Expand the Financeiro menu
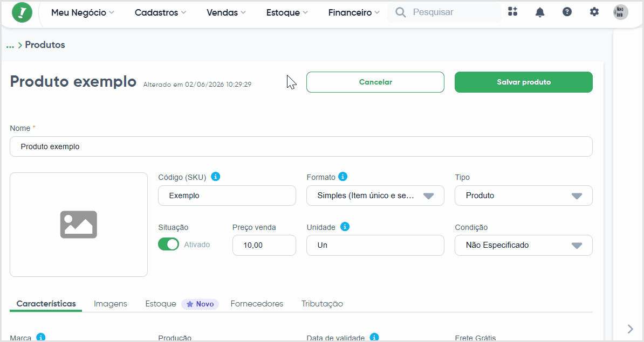Image resolution: width=644 pixels, height=342 pixels. [x=354, y=12]
